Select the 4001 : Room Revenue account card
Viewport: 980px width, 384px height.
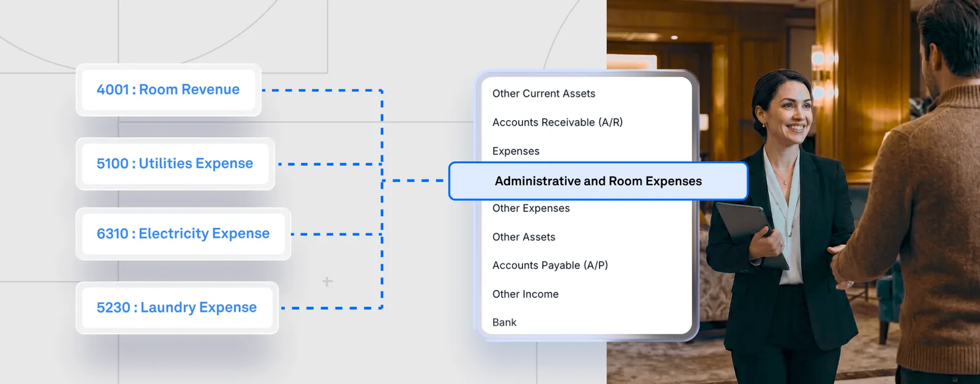point(168,90)
